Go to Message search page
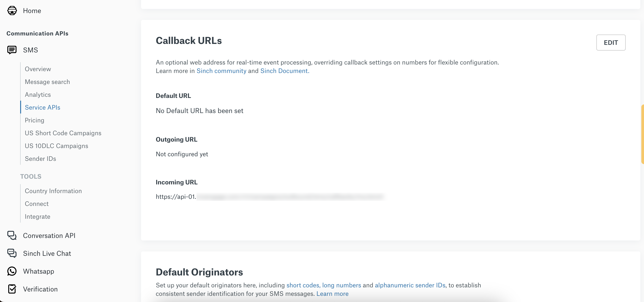This screenshot has width=644, height=302. click(47, 82)
